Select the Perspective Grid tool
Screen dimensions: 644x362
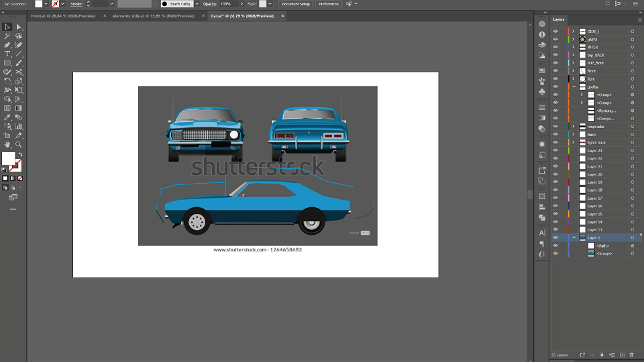point(19,99)
